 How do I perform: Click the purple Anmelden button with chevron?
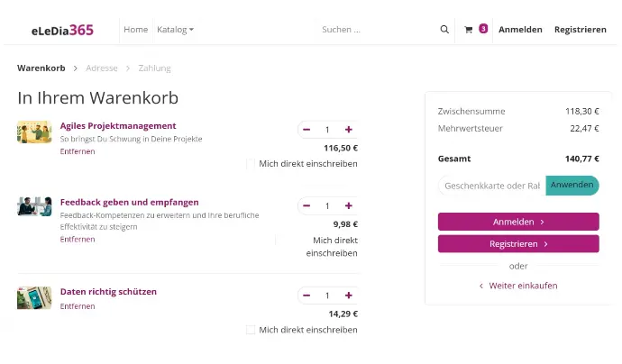[x=518, y=222]
